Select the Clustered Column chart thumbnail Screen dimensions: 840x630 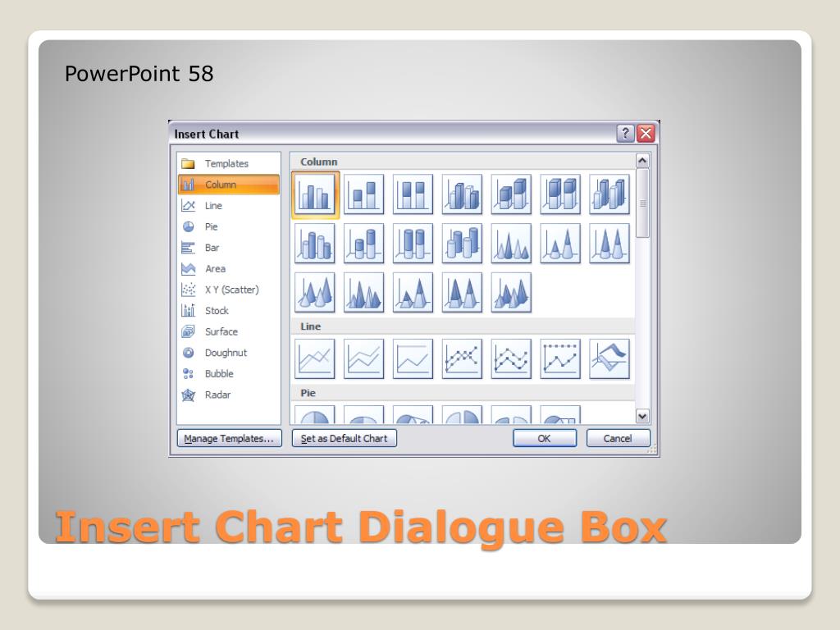316,194
